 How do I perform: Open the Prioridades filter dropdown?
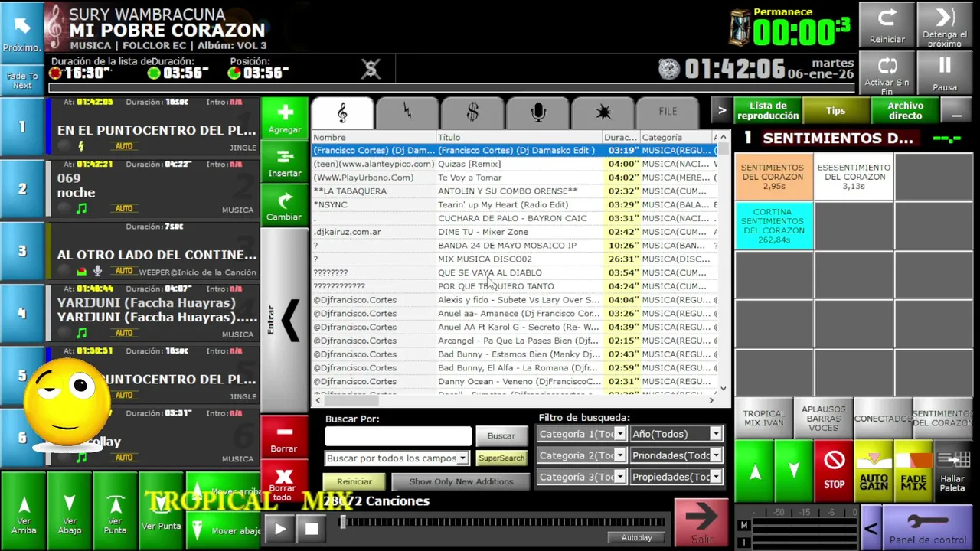point(676,455)
